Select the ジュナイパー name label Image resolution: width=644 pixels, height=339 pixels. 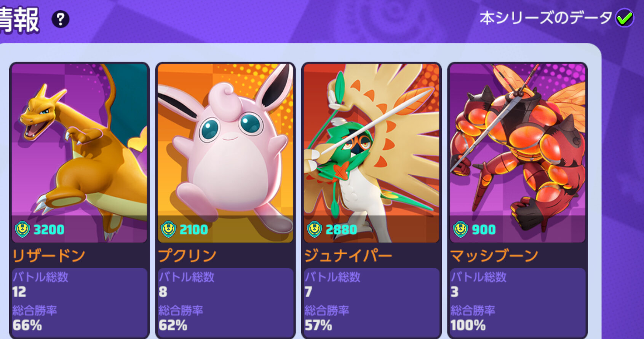pyautogui.click(x=348, y=256)
